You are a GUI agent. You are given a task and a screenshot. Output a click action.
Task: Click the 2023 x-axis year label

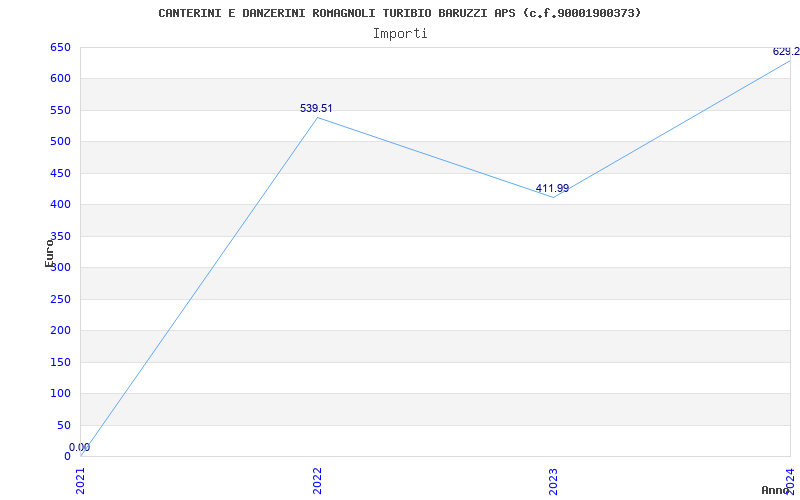(554, 481)
